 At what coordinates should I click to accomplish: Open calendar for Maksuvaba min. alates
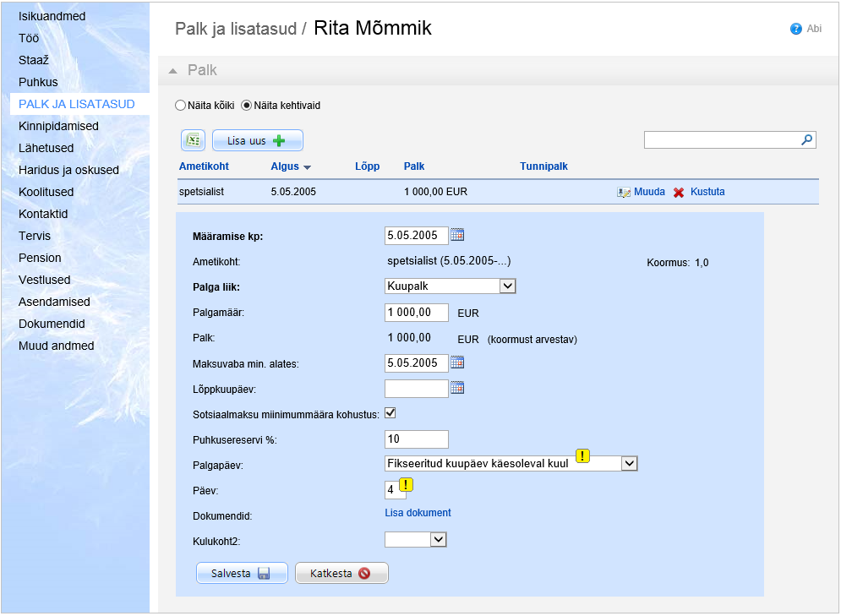point(457,363)
